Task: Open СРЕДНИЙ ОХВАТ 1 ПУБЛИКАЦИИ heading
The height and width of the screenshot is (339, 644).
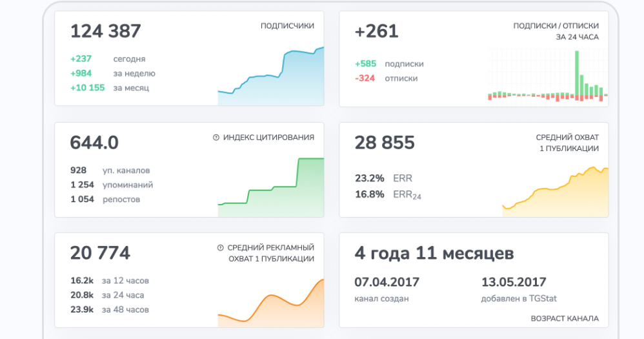Action: 567,143
